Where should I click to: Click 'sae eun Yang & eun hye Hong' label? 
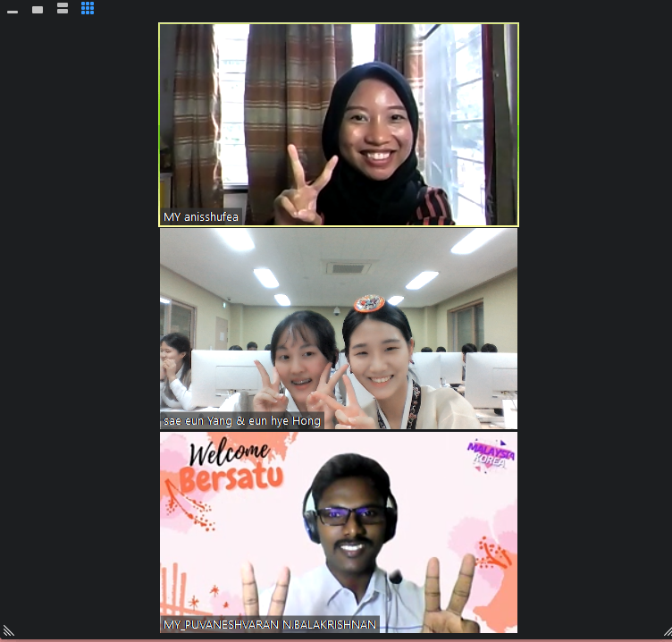coord(241,420)
